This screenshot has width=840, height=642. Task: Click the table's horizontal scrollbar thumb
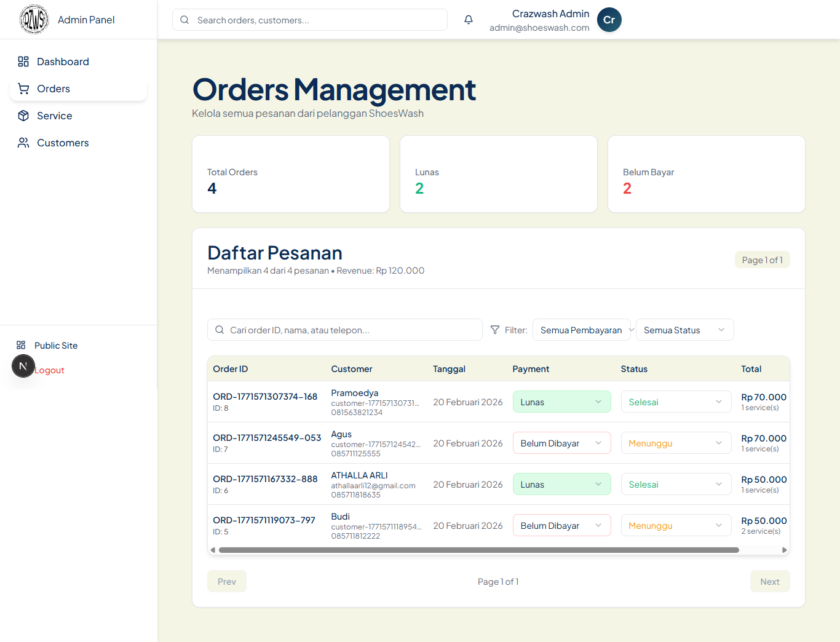point(479,550)
